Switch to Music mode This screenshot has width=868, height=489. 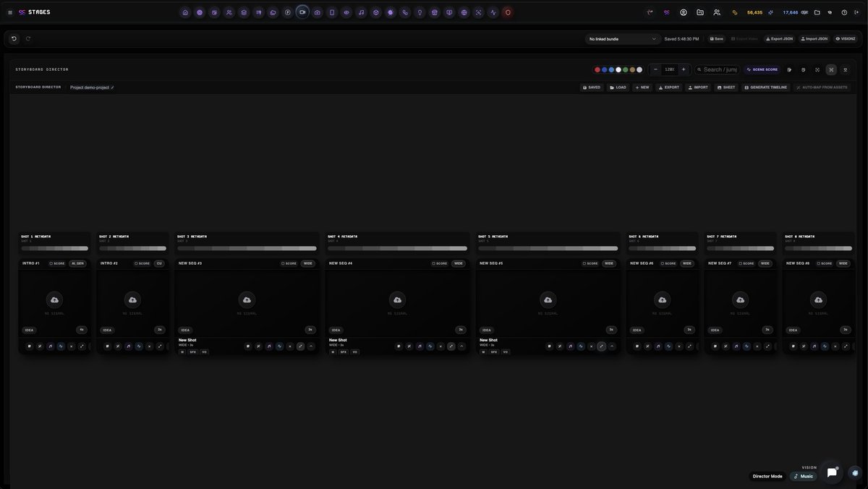pyautogui.click(x=803, y=476)
